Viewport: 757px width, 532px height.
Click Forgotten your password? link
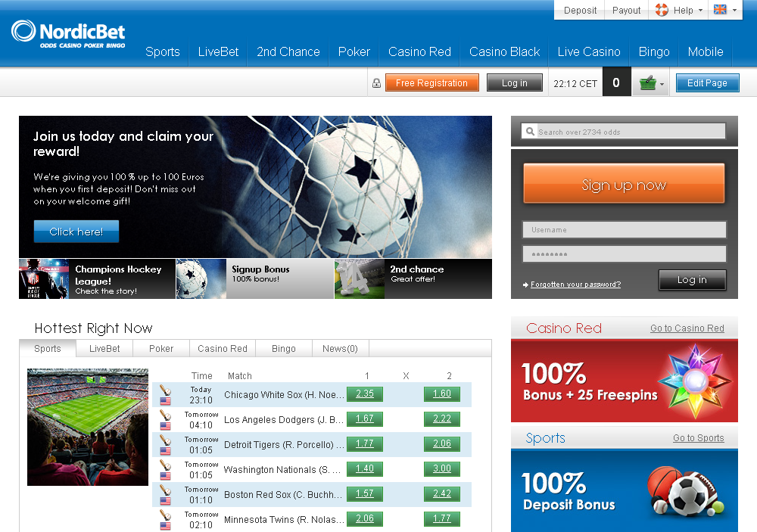(575, 285)
